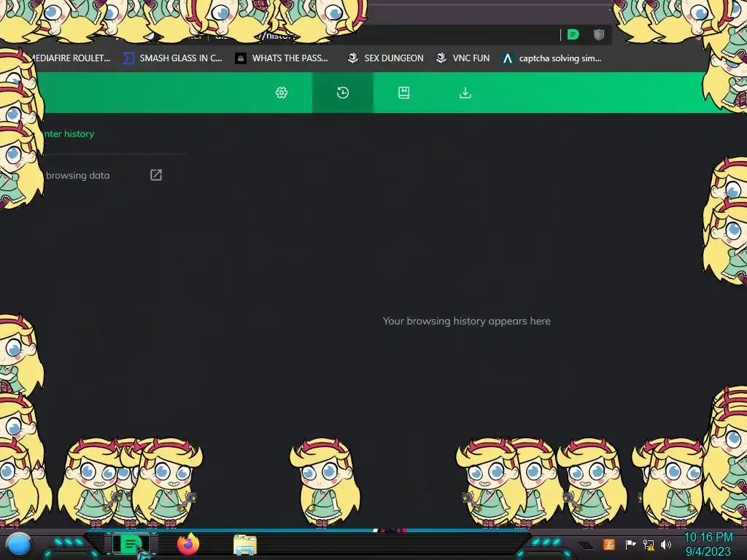Screen dimensions: 747x560
Task: Open the Action Center flag icon
Action: [x=630, y=544]
